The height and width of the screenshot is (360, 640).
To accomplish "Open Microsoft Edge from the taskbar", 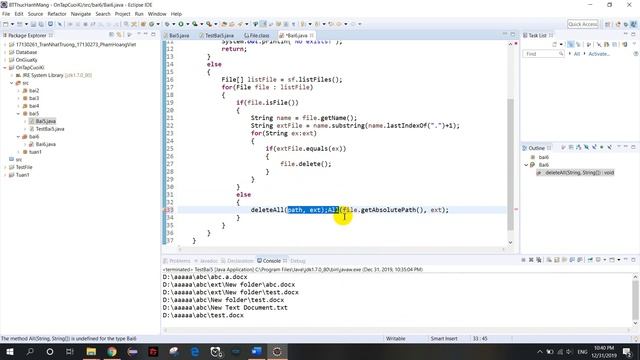I will pos(195,351).
